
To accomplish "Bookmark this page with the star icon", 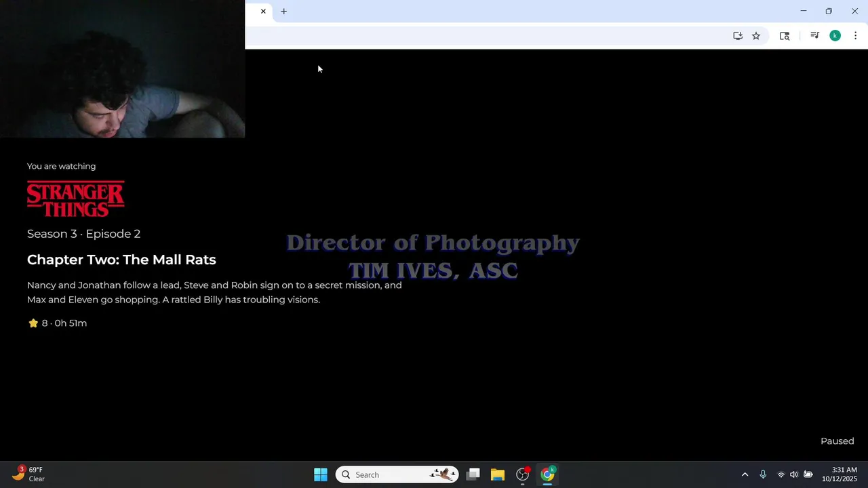I will point(756,36).
